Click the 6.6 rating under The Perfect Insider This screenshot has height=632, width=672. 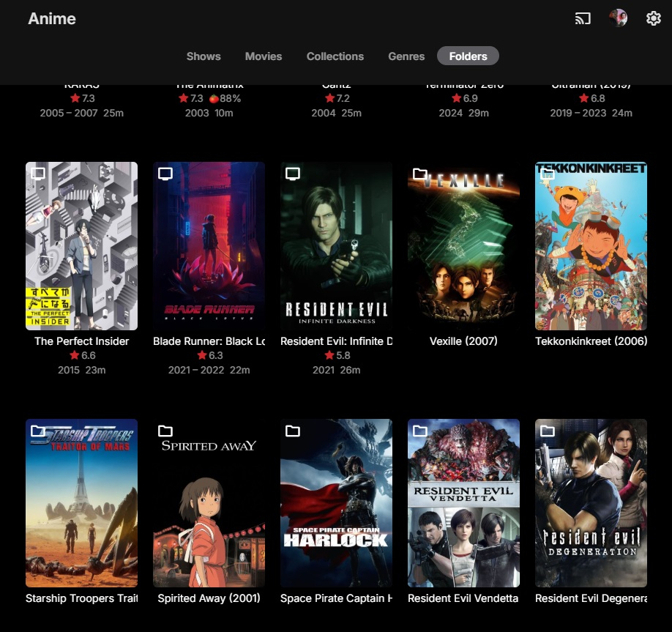pos(82,355)
